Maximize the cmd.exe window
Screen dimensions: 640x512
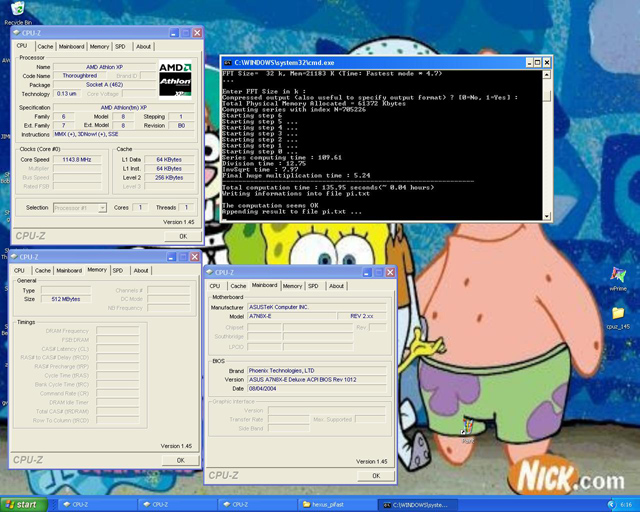coord(538,62)
